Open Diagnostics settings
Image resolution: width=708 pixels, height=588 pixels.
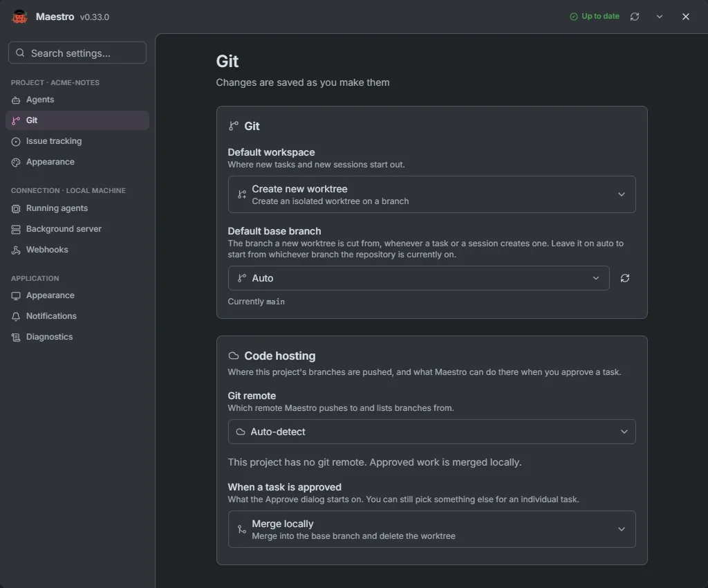click(x=77, y=337)
